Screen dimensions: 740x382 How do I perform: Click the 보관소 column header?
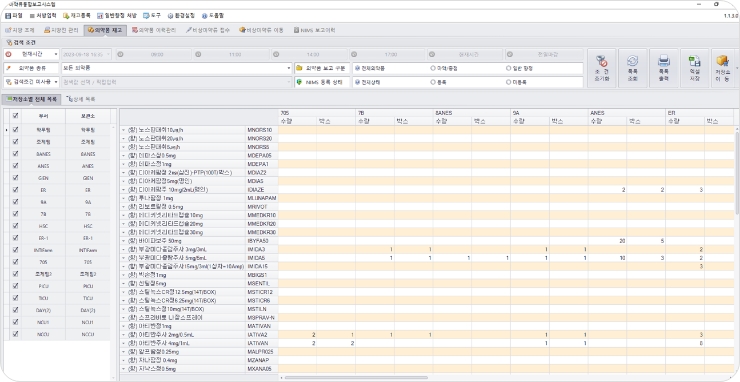coord(88,115)
